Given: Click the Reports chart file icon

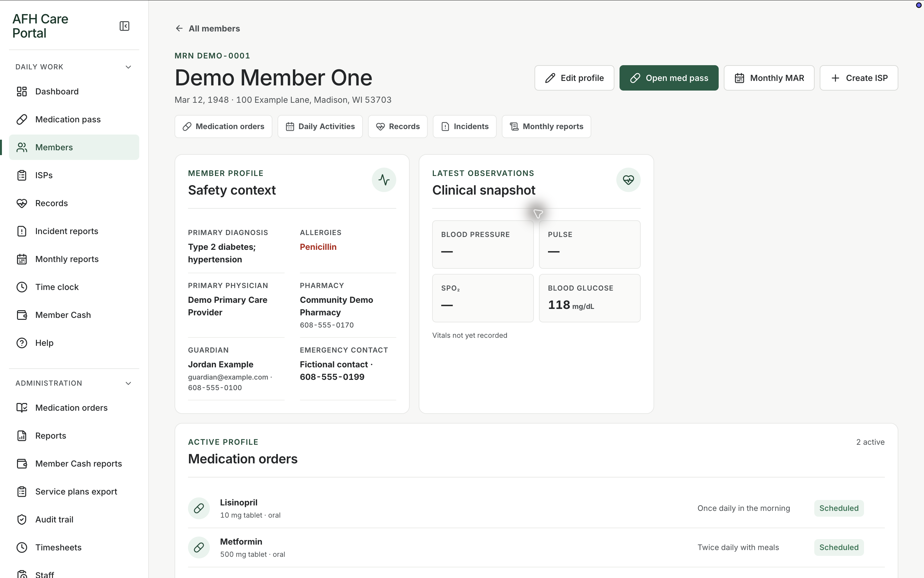Looking at the screenshot, I should click(x=22, y=435).
